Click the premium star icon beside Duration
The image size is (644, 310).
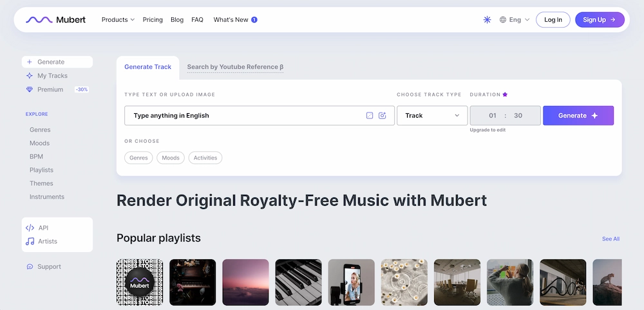505,95
